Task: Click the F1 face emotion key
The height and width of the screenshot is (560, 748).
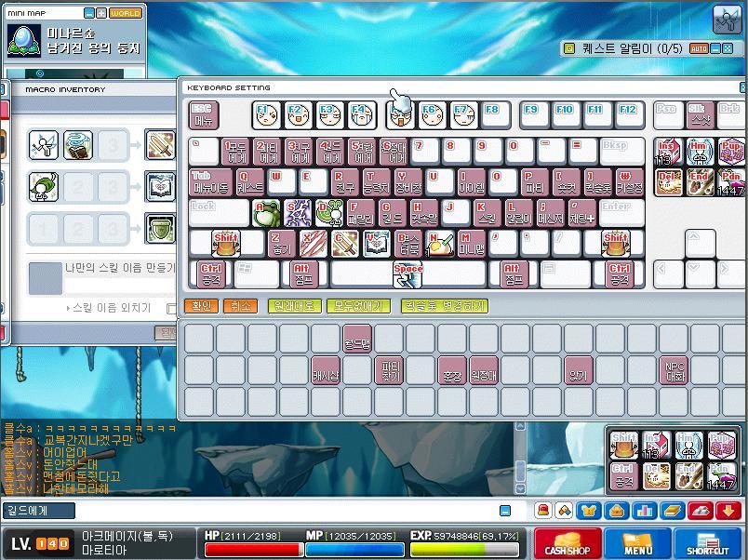Action: [x=266, y=115]
